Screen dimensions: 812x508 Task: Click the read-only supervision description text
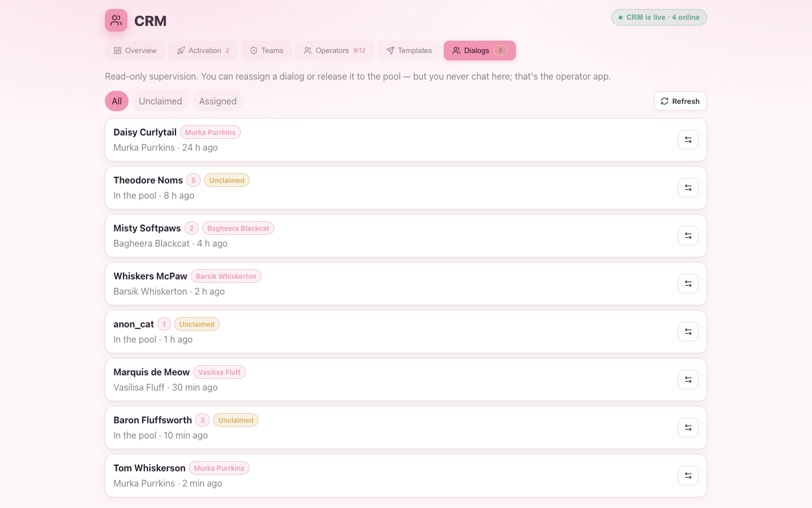point(358,76)
